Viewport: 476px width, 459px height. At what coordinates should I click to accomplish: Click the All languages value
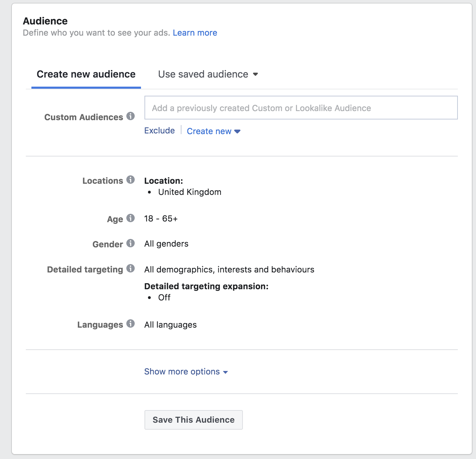tap(171, 325)
